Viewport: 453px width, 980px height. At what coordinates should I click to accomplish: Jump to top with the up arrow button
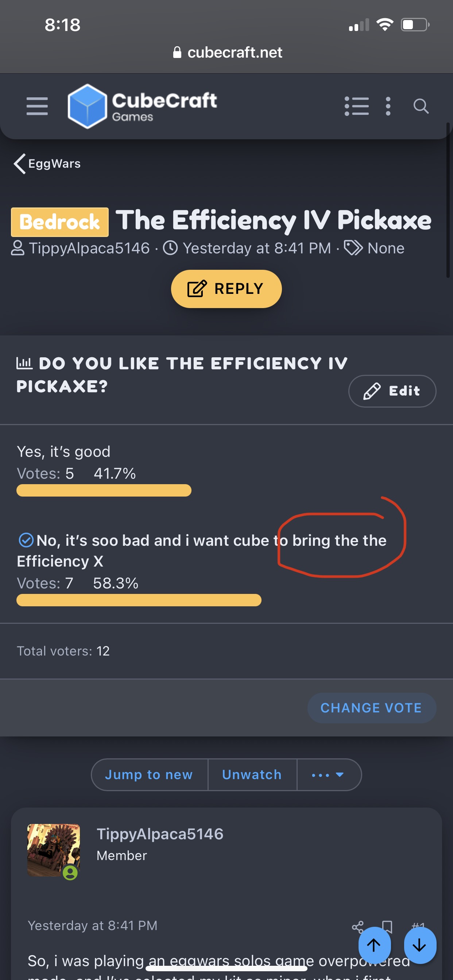tap(374, 945)
